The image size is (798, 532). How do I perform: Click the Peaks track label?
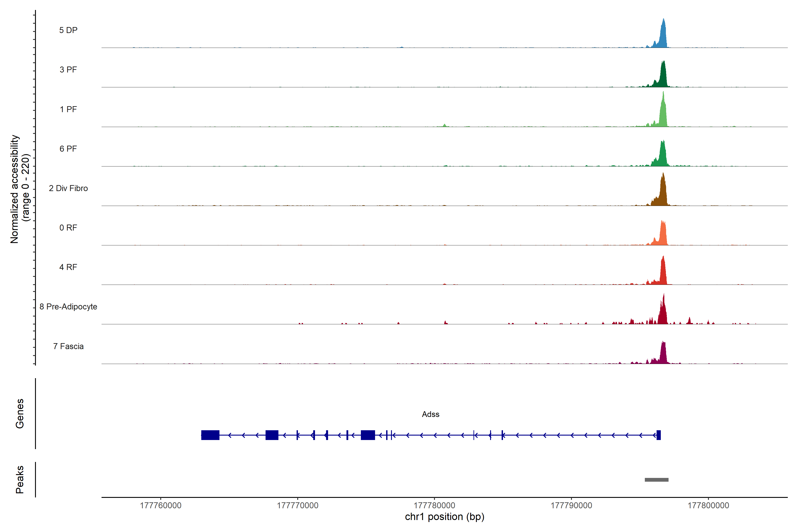(20, 479)
